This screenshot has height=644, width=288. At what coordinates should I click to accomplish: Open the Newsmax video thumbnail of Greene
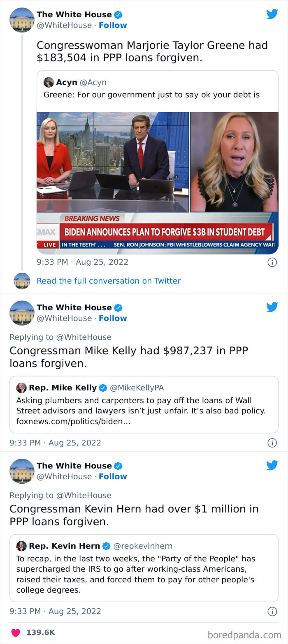(x=157, y=183)
